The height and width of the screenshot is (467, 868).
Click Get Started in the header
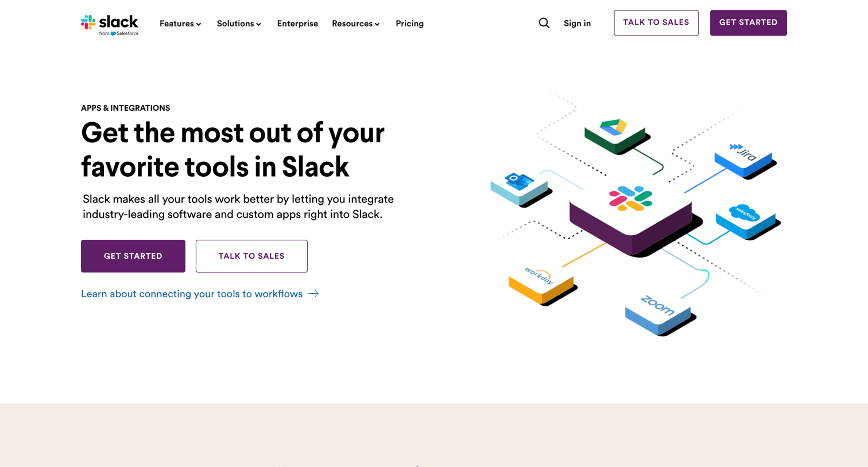click(x=748, y=23)
